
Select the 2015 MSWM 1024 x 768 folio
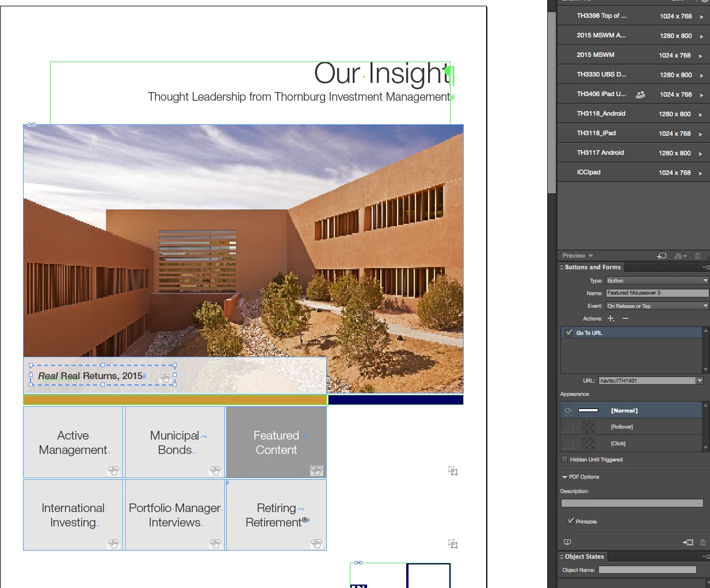tap(633, 55)
